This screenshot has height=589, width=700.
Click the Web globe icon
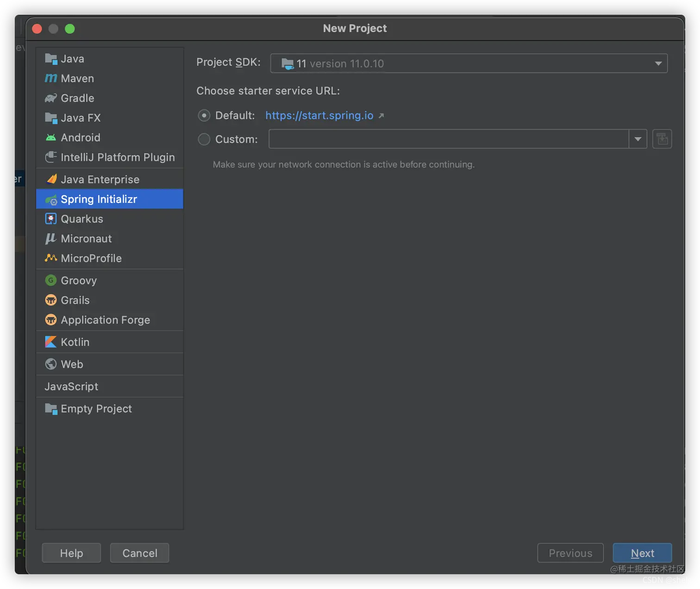tap(51, 364)
